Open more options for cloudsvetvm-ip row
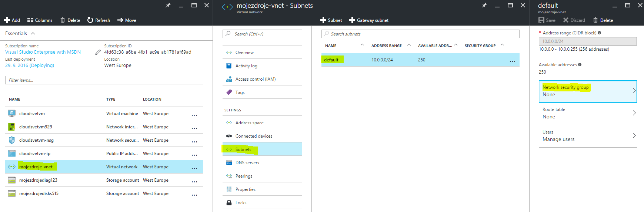The width and height of the screenshot is (644, 212). (194, 155)
